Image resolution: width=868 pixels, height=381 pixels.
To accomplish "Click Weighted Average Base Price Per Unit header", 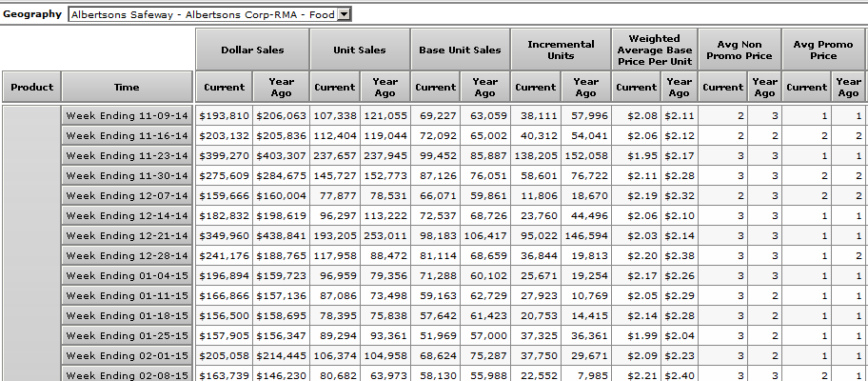I will (x=653, y=50).
